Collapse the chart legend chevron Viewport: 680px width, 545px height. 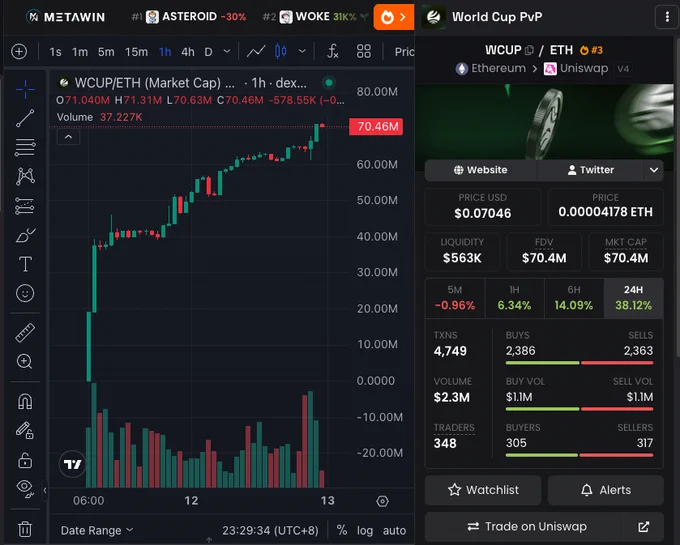[69, 137]
